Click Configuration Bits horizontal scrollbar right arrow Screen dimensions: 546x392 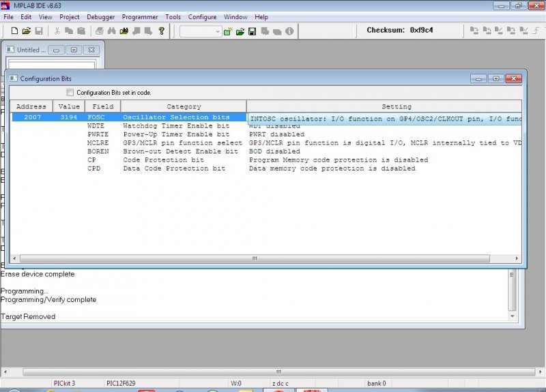517,258
